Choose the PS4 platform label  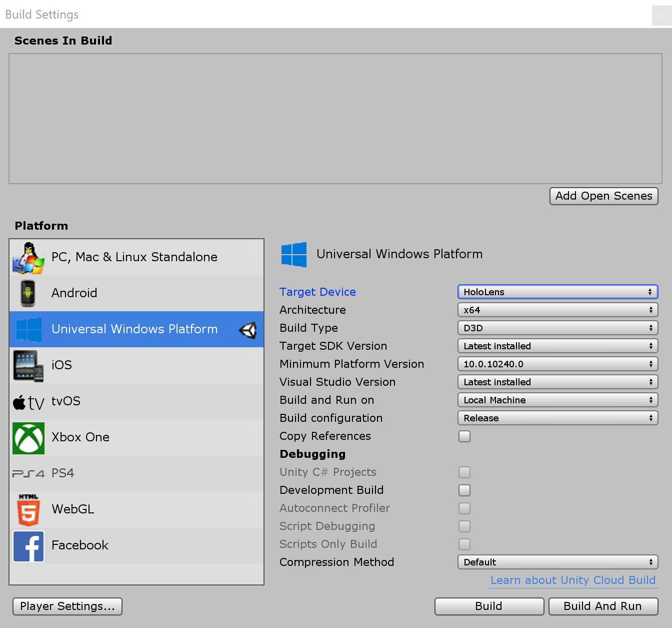point(63,473)
